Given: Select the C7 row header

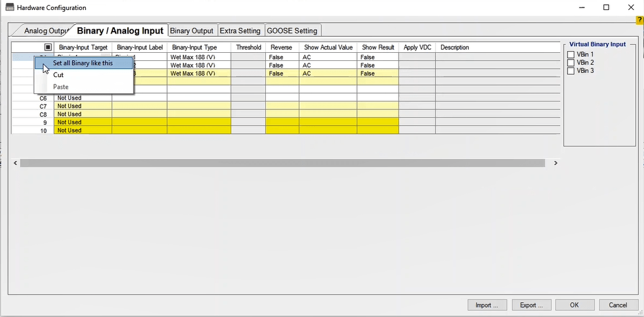Looking at the screenshot, I should 43,106.
